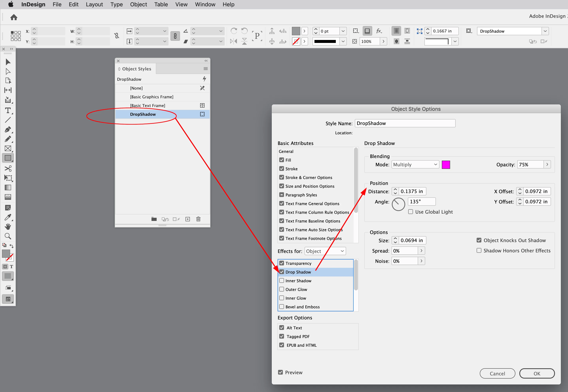Click the OK button
The height and width of the screenshot is (392, 568).
537,373
